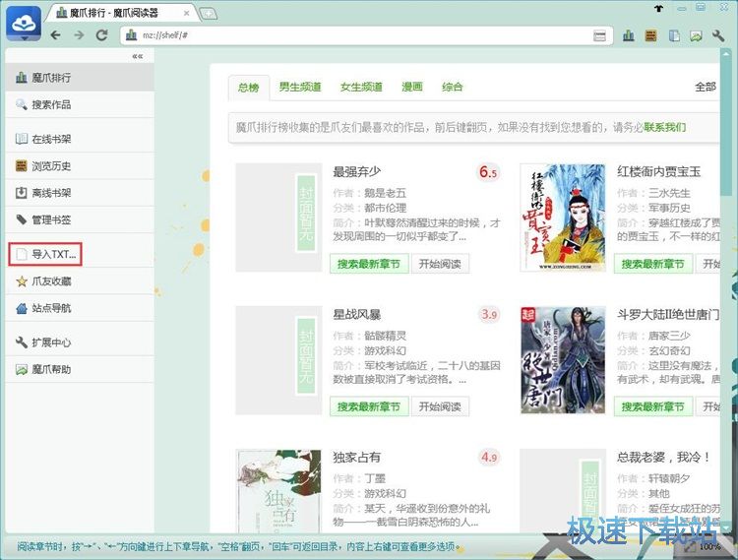Click 开始阅读 for 星战风暴
738x560 pixels.
[x=440, y=406]
